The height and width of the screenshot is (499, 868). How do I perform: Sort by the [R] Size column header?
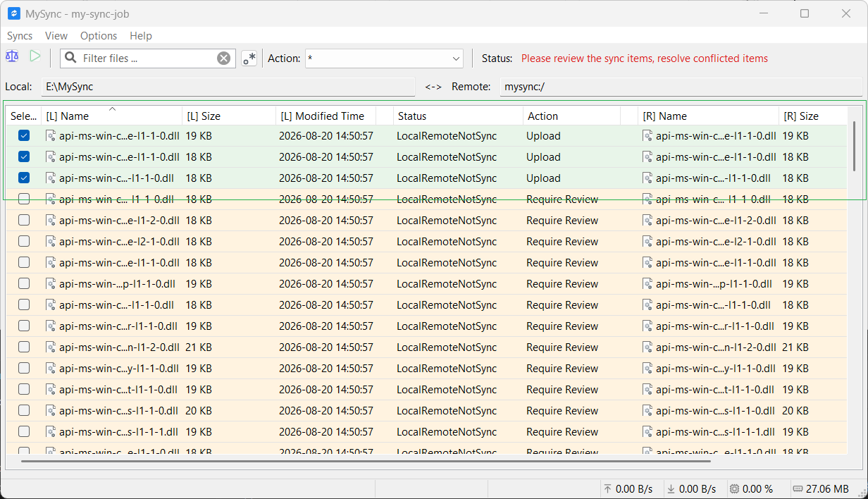pos(812,116)
